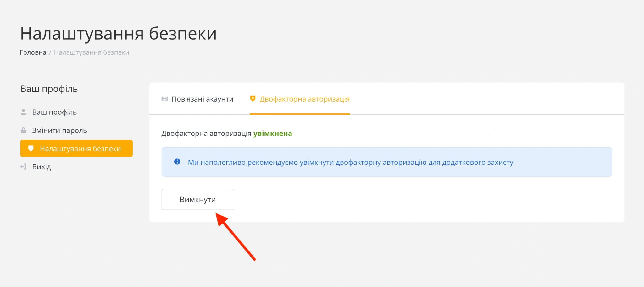The width and height of the screenshot is (644, 287).
Task: Open "Змінити пароль" in the sidebar
Action: 59,130
